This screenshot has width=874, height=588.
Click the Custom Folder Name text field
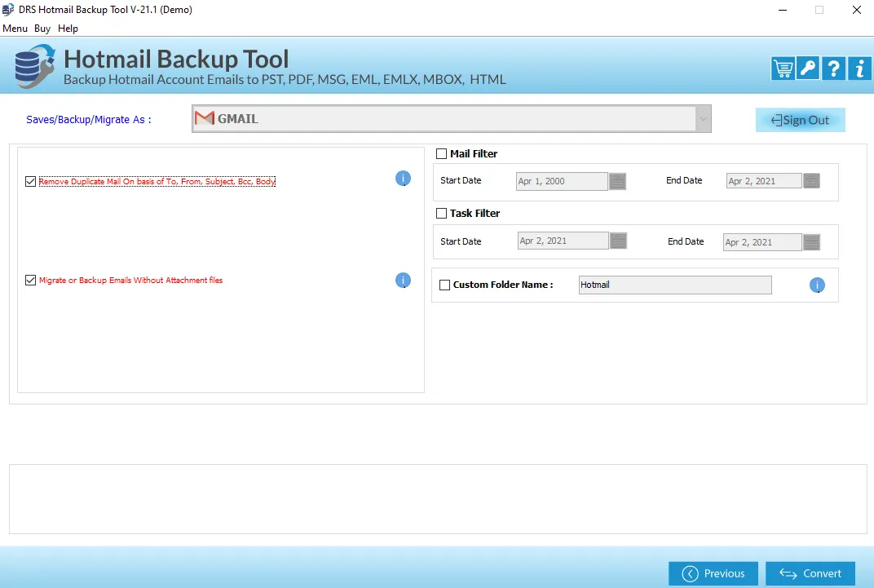(x=675, y=285)
